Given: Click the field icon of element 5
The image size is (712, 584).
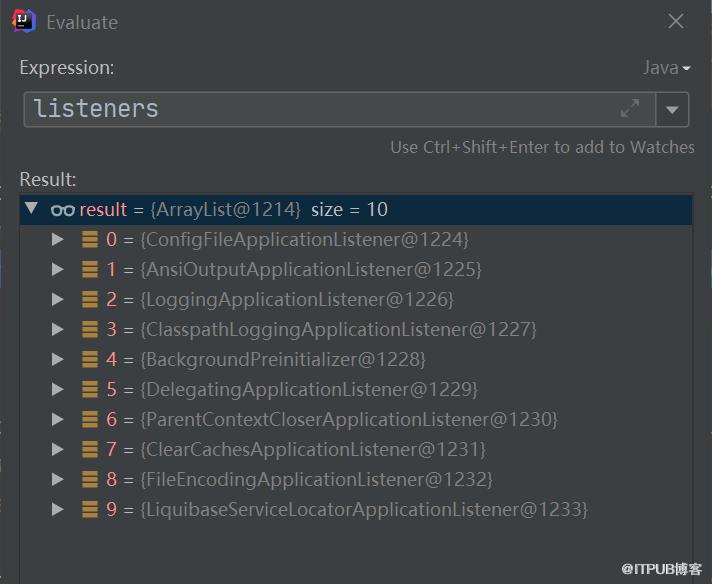Looking at the screenshot, I should coord(89,389).
